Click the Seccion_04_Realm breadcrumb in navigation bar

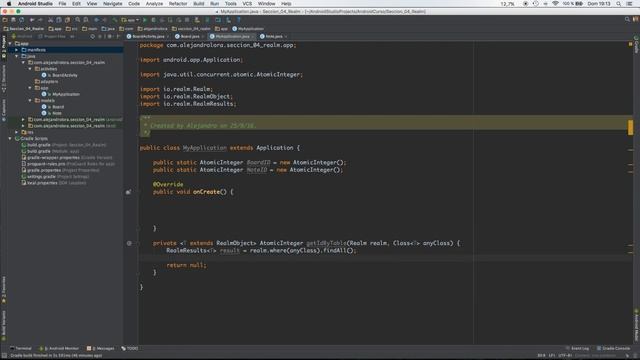click(x=23, y=29)
